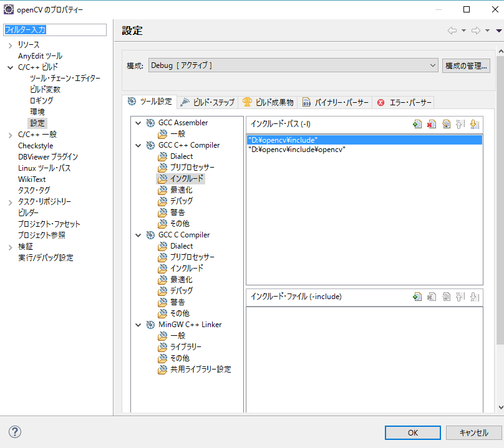504x448 pixels.
Task: Select 最適化 under GCC C++ Compiler
Action: coord(182,190)
